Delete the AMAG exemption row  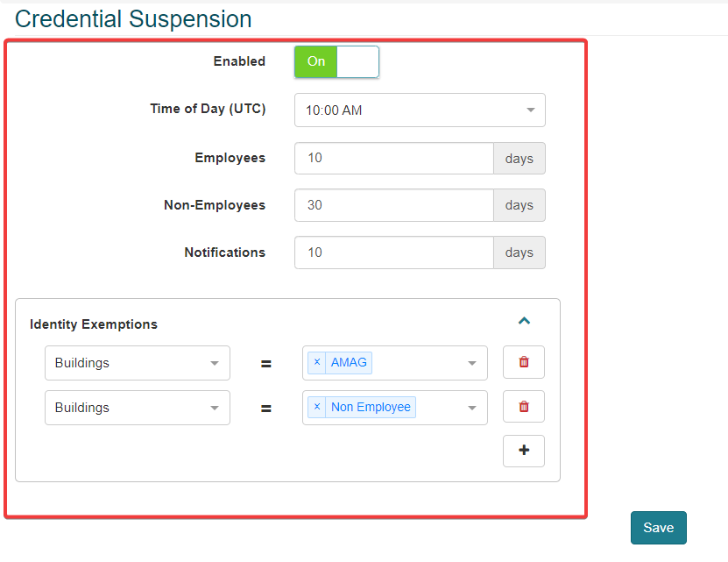(524, 362)
